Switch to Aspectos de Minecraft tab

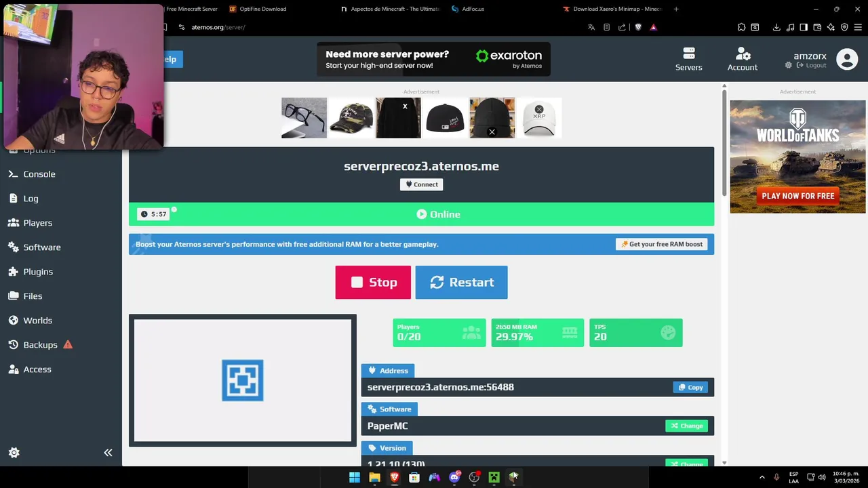pyautogui.click(x=390, y=9)
